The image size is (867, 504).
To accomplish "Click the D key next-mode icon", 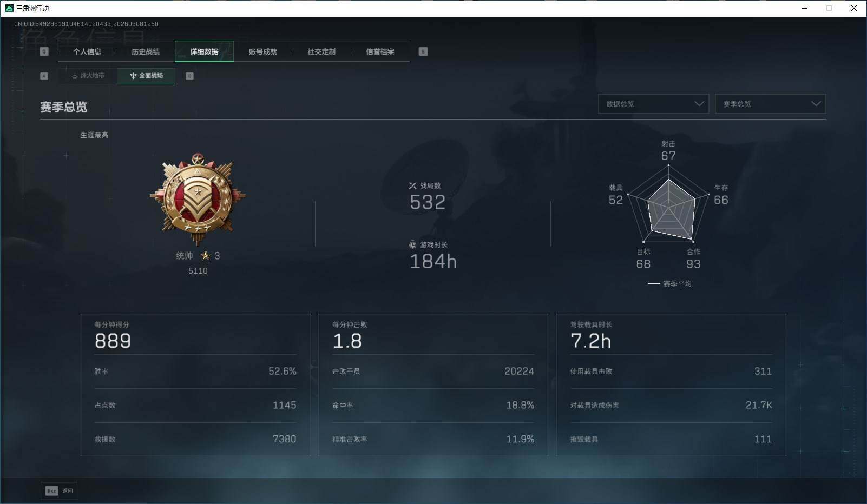I will point(189,76).
